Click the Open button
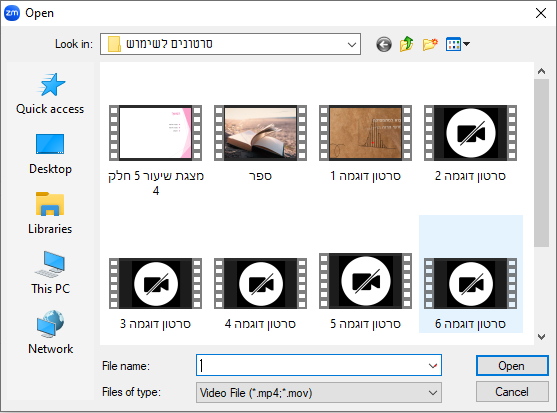 click(x=512, y=365)
